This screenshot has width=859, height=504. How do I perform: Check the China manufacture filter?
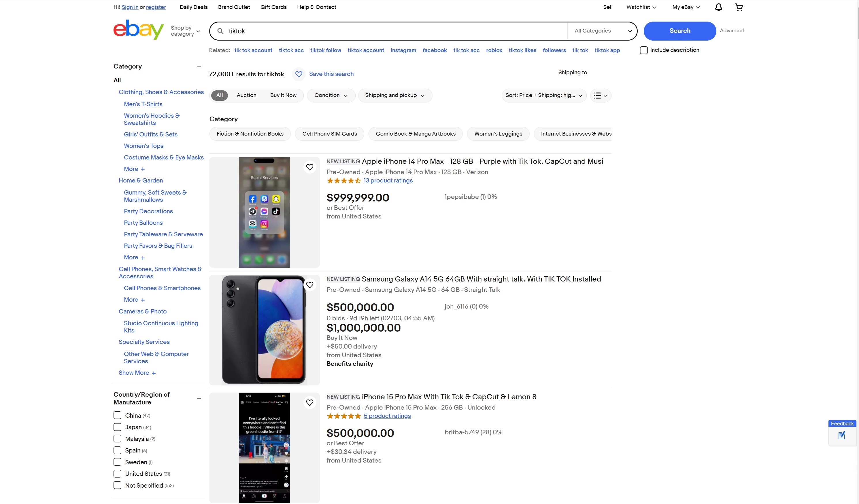[117, 415]
